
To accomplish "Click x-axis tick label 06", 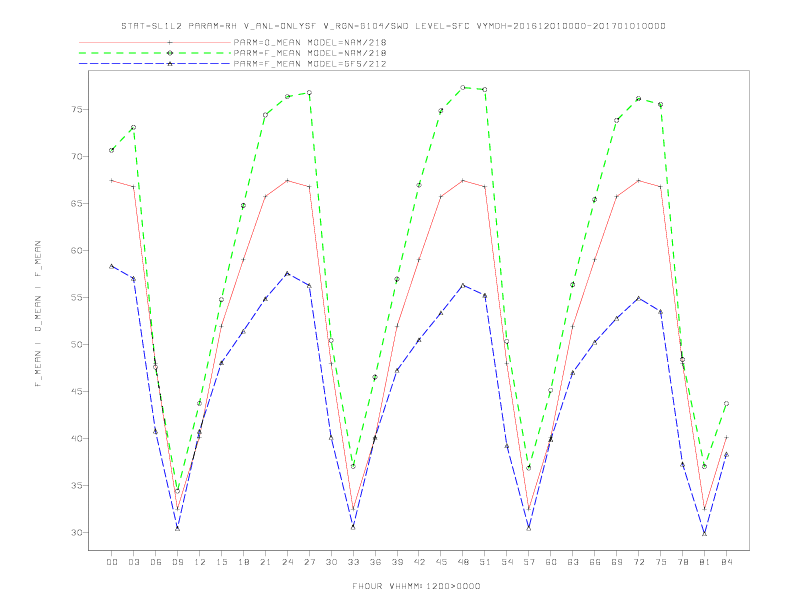I will (x=156, y=562).
